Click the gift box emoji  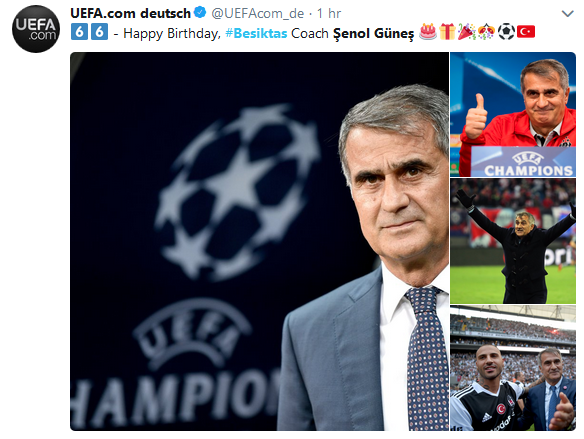[x=447, y=32]
